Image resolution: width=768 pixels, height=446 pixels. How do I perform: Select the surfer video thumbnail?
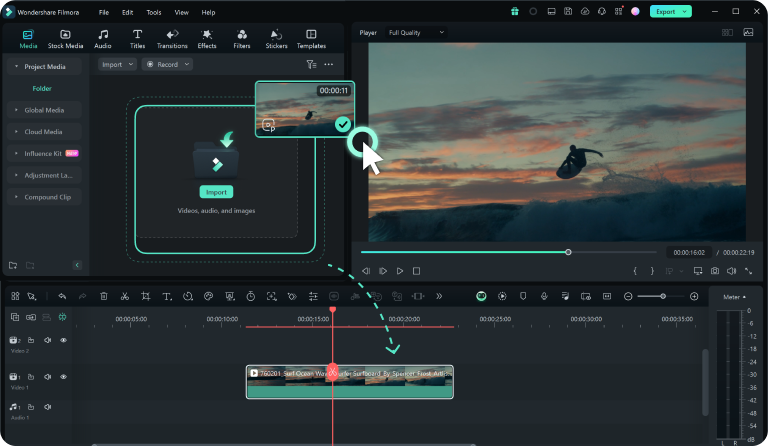pyautogui.click(x=305, y=109)
